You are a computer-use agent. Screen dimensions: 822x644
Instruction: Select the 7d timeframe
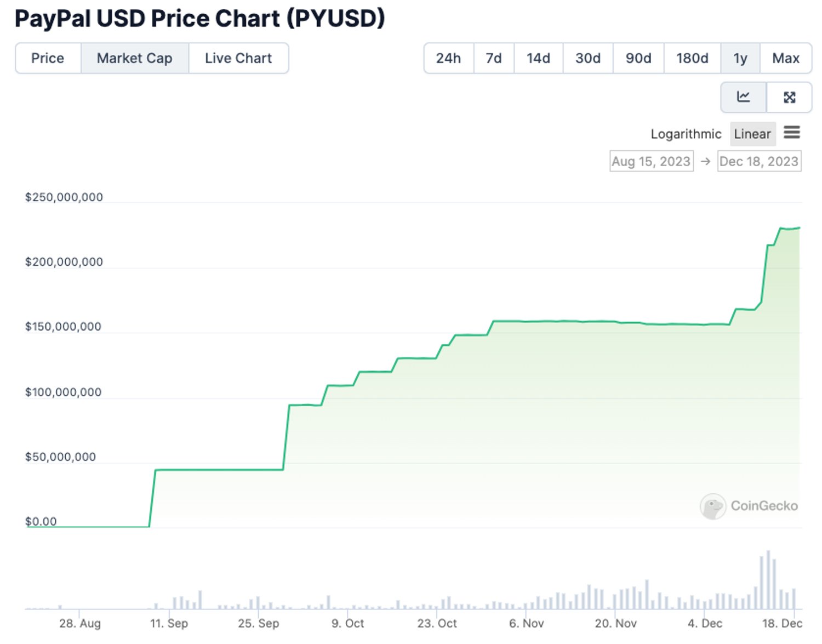click(493, 58)
